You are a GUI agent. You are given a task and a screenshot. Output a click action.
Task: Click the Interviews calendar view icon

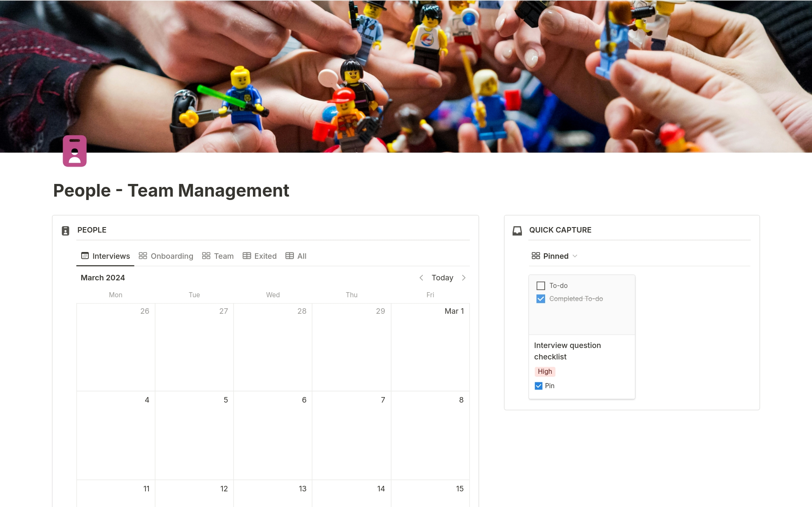[85, 256]
